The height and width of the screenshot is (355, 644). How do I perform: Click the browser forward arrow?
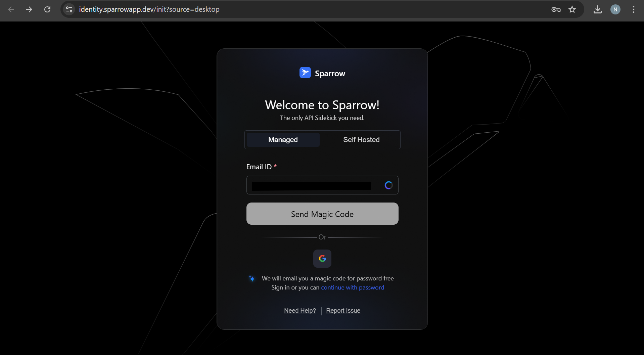point(29,9)
